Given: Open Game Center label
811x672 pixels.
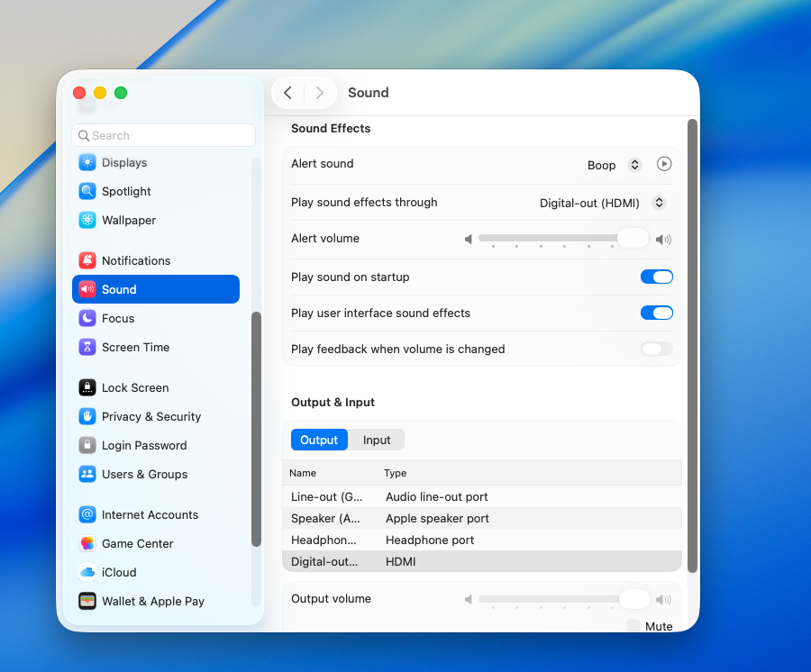Looking at the screenshot, I should pos(138,544).
